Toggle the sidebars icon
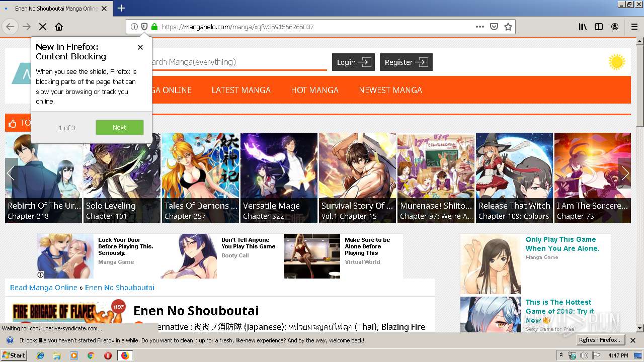 599,27
